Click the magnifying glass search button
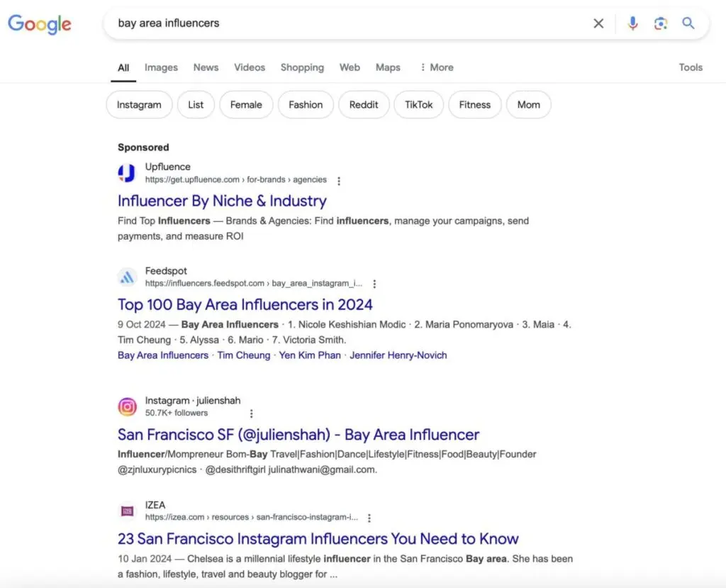Image resolution: width=726 pixels, height=588 pixels. pos(688,23)
